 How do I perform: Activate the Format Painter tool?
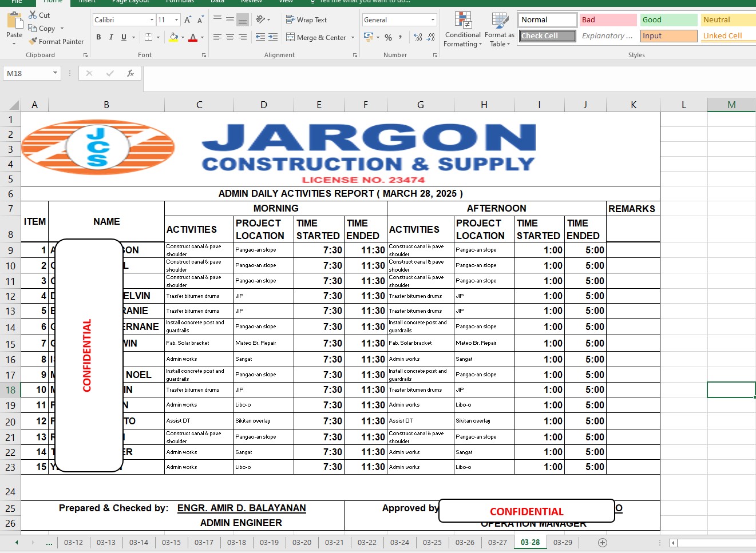click(56, 41)
